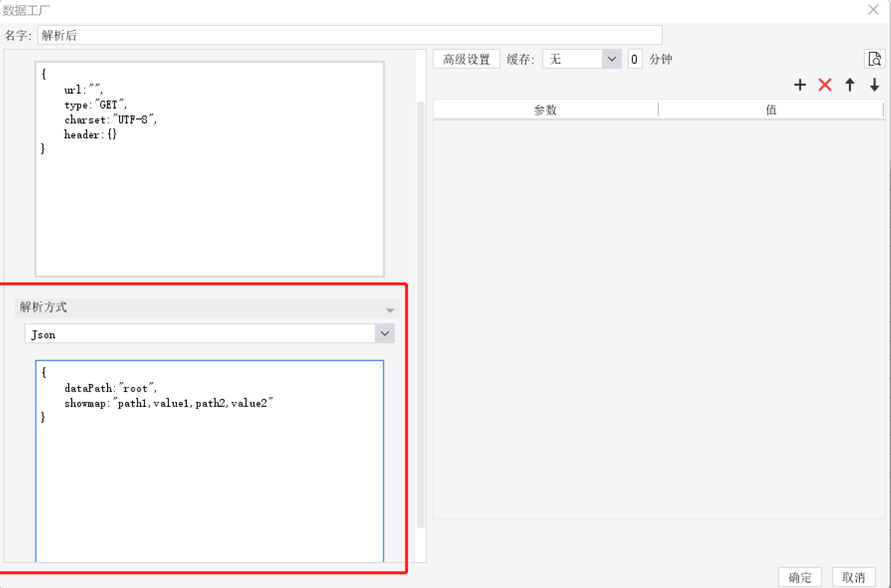Open the 缓存 cache dropdown
Image resolution: width=891 pixels, height=588 pixels.
tap(611, 59)
